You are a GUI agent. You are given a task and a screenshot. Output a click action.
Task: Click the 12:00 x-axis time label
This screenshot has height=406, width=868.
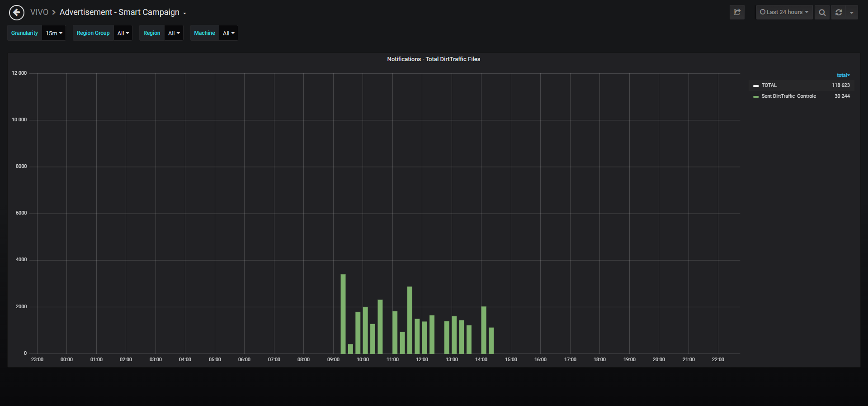pyautogui.click(x=422, y=359)
